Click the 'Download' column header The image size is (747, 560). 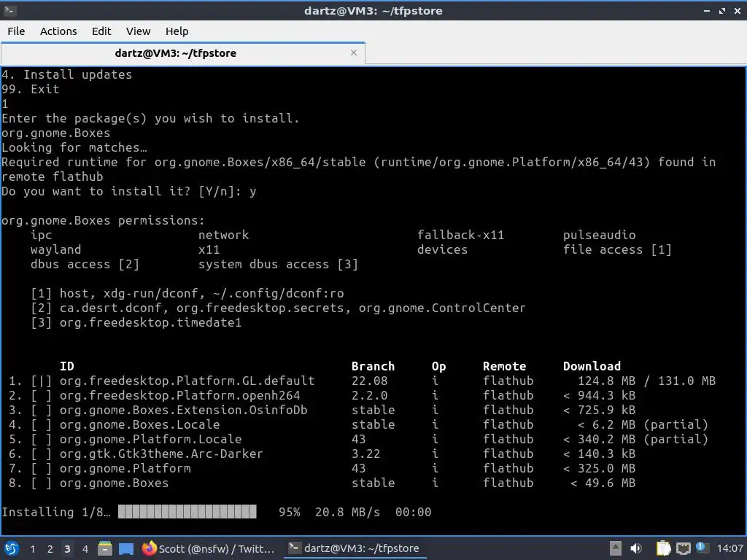592,366
